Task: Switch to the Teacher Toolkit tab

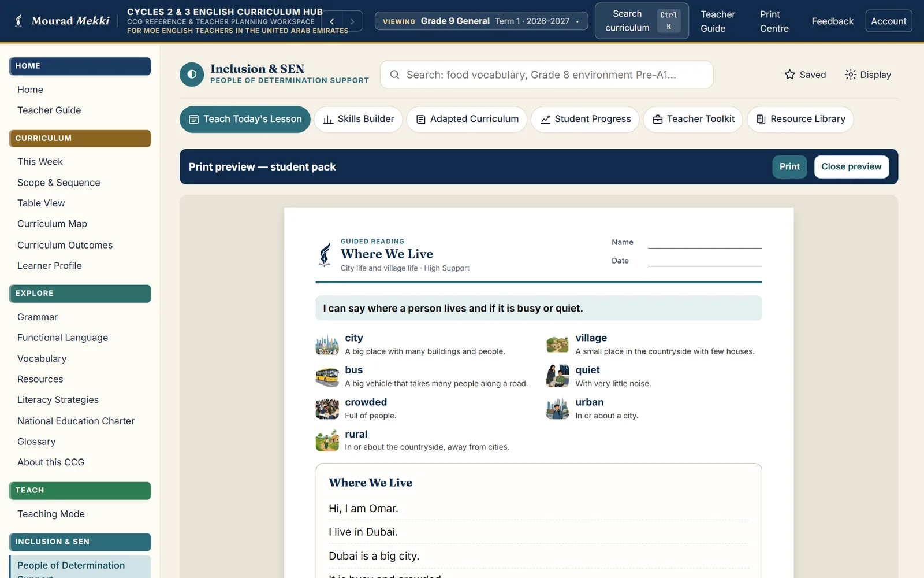Action: (x=693, y=119)
